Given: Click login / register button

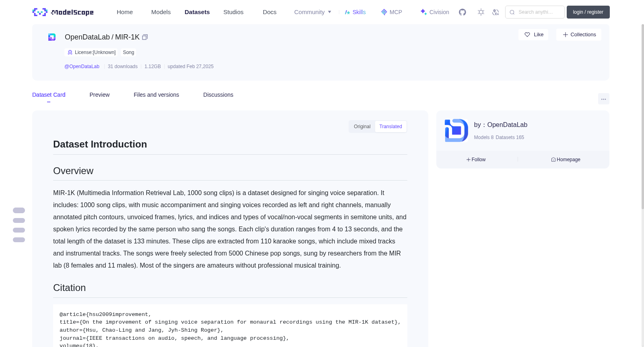Looking at the screenshot, I should coord(588,12).
